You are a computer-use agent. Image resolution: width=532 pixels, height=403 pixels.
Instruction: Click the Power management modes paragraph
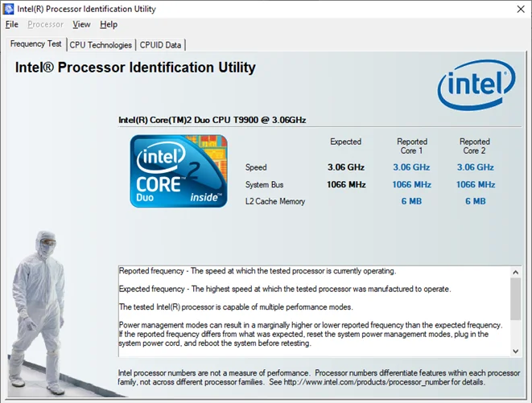(x=311, y=334)
